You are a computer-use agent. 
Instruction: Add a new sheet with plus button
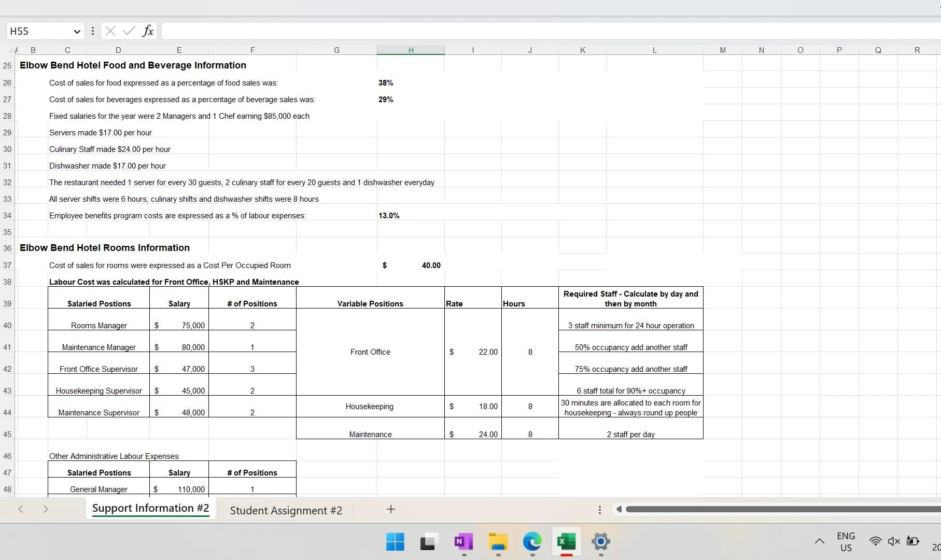point(391,510)
